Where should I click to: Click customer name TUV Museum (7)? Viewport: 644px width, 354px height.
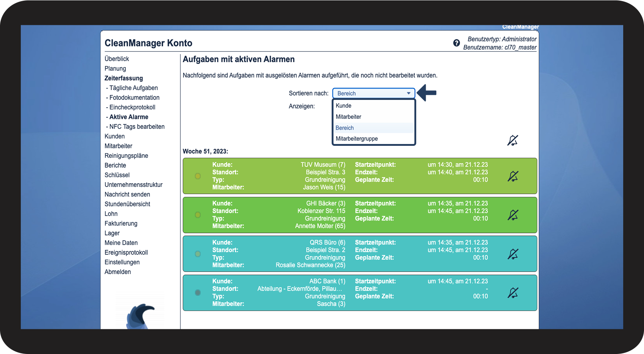coord(323,165)
